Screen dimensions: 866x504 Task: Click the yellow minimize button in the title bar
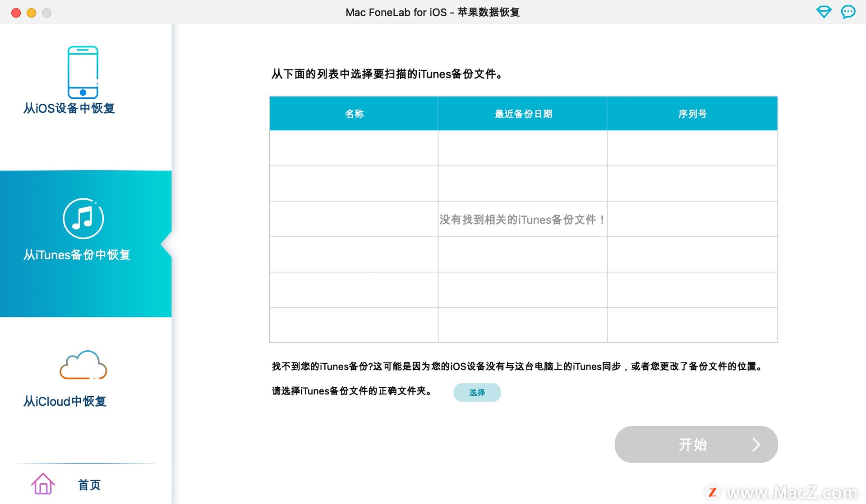coord(31,13)
